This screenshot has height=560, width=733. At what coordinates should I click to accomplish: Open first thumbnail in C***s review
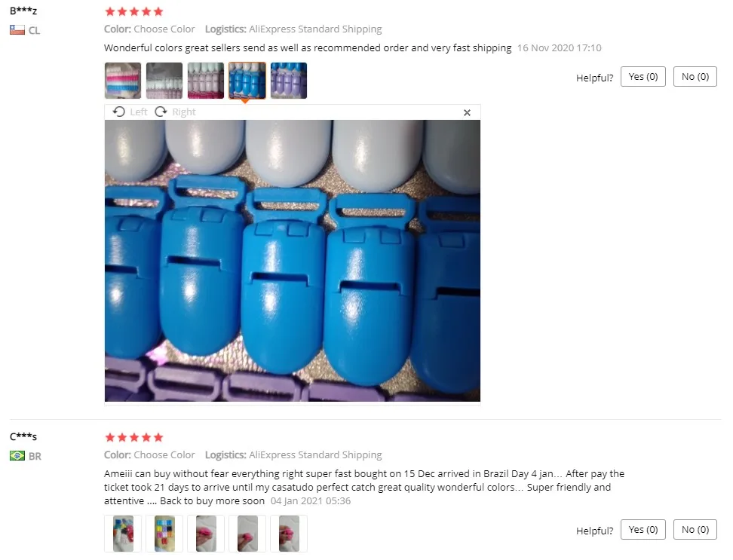click(123, 534)
